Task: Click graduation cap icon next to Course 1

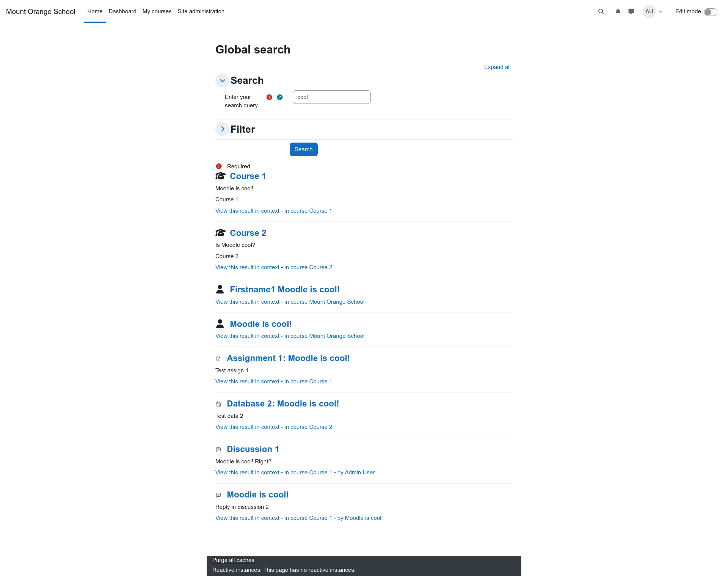Action: [x=220, y=176]
